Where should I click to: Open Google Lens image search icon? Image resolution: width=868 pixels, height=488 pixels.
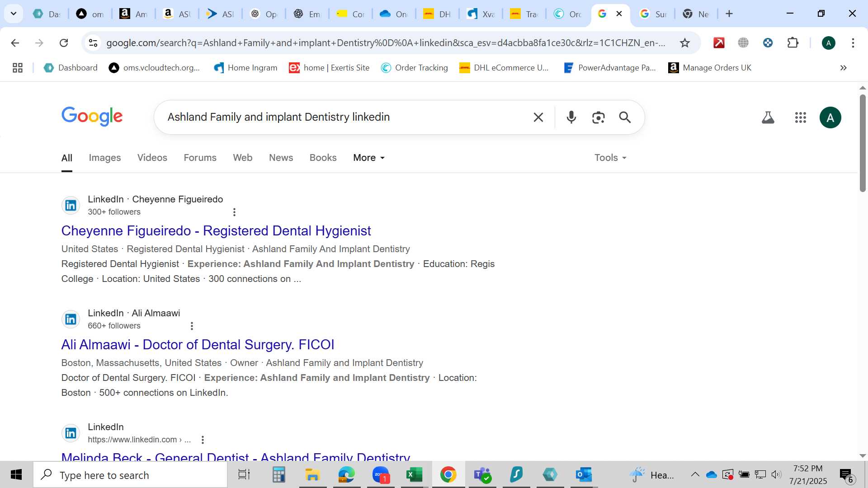click(598, 117)
